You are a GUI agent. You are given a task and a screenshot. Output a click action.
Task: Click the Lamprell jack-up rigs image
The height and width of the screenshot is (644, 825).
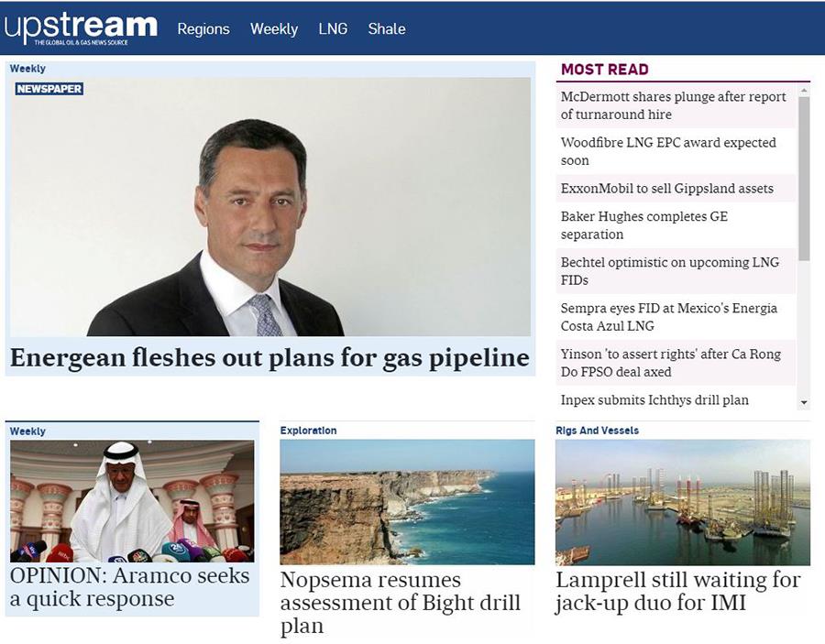[682, 502]
